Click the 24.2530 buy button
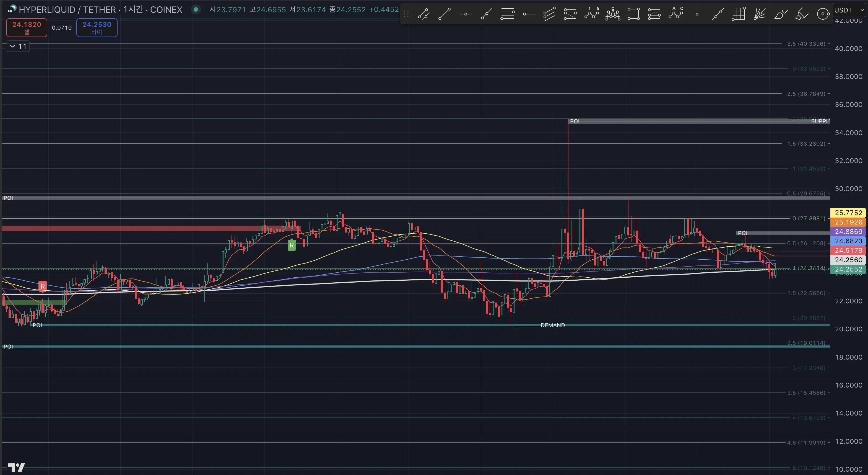The image size is (868, 475). pos(97,28)
